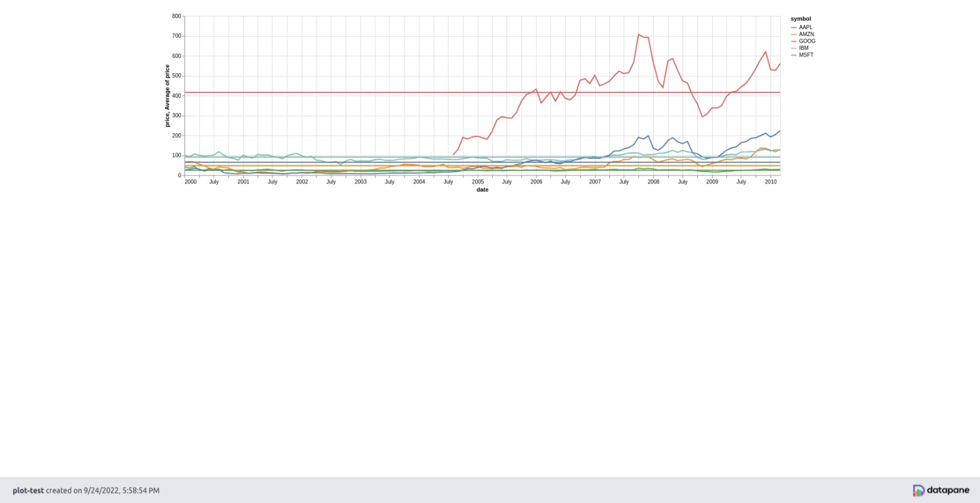This screenshot has width=980, height=503.
Task: Click the 0 y-axis label
Action: point(179,175)
